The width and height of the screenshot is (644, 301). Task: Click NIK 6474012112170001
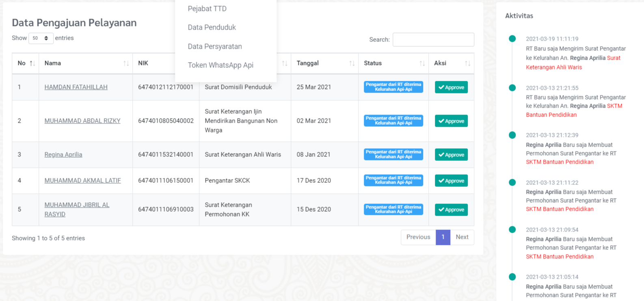point(166,87)
